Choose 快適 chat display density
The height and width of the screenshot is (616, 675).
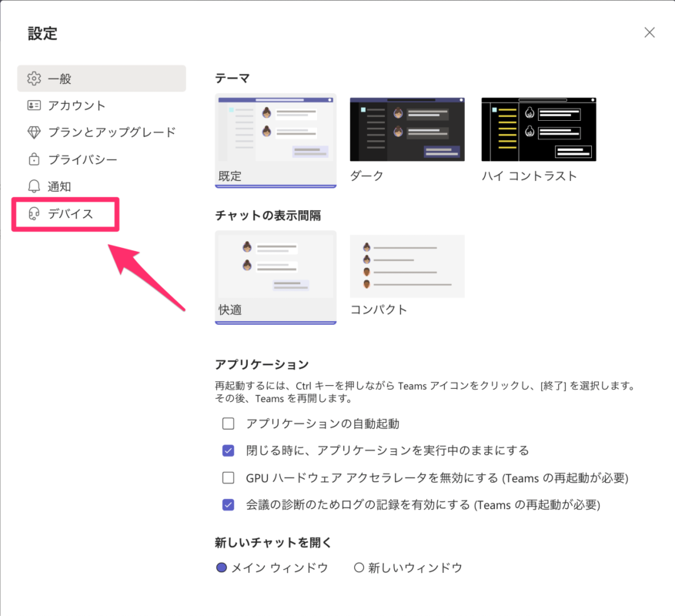275,265
